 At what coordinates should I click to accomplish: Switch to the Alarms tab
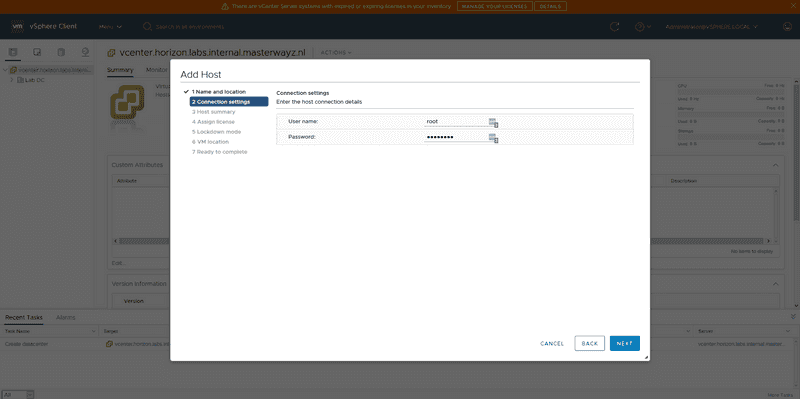[x=65, y=317]
